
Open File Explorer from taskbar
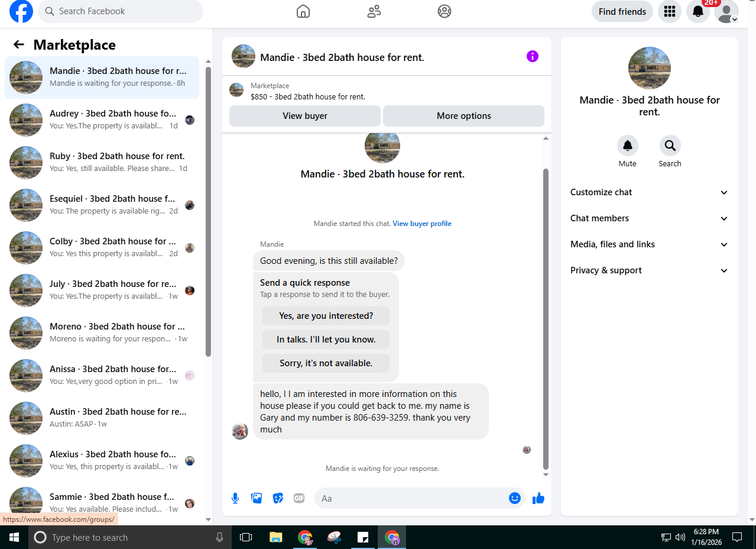275,537
